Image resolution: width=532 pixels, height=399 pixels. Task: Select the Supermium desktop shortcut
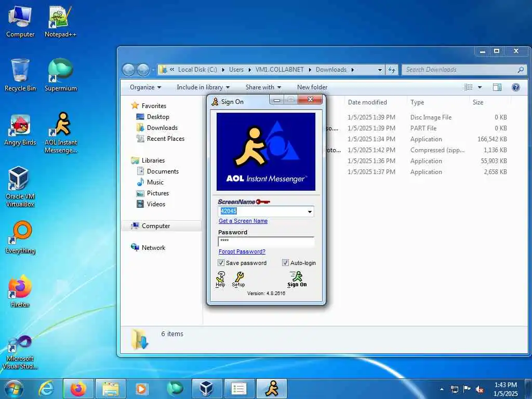pyautogui.click(x=60, y=75)
